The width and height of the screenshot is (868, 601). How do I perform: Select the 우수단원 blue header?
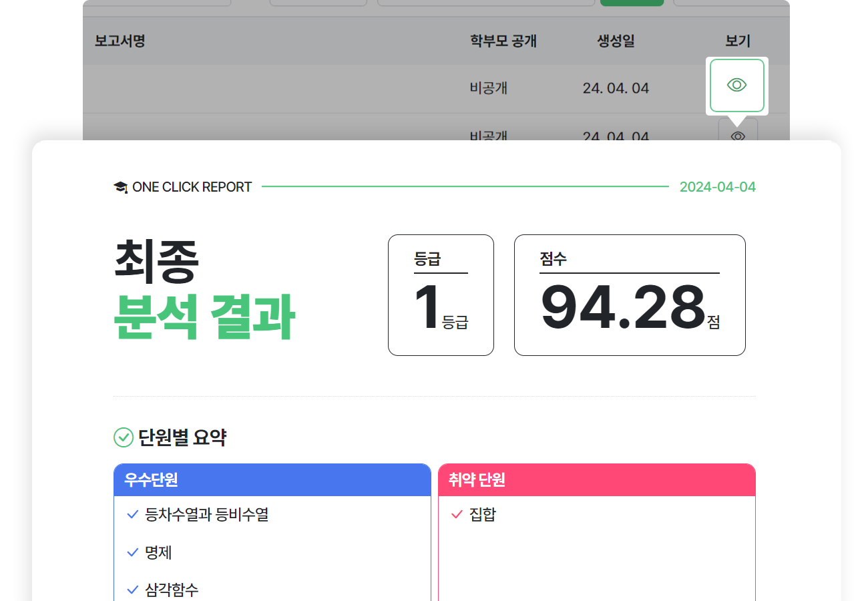point(272,480)
